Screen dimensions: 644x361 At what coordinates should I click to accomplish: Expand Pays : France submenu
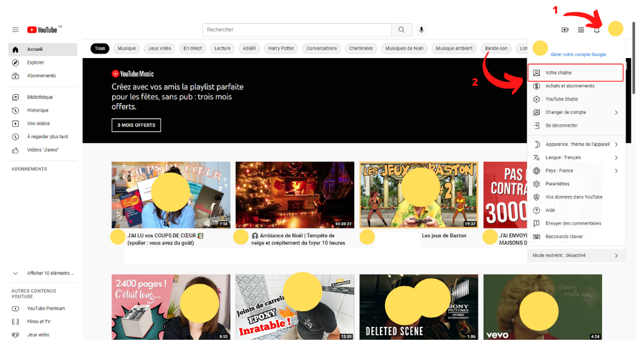[576, 171]
